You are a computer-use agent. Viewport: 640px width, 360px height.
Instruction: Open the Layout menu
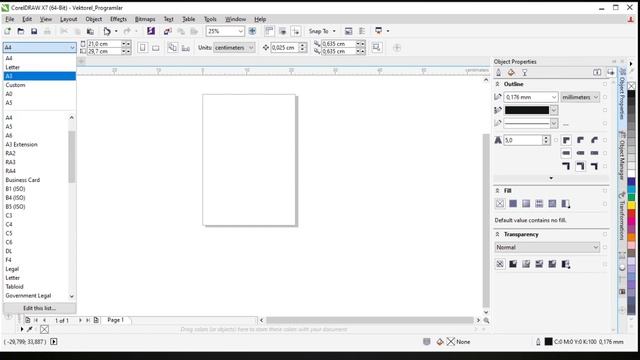pyautogui.click(x=68, y=19)
